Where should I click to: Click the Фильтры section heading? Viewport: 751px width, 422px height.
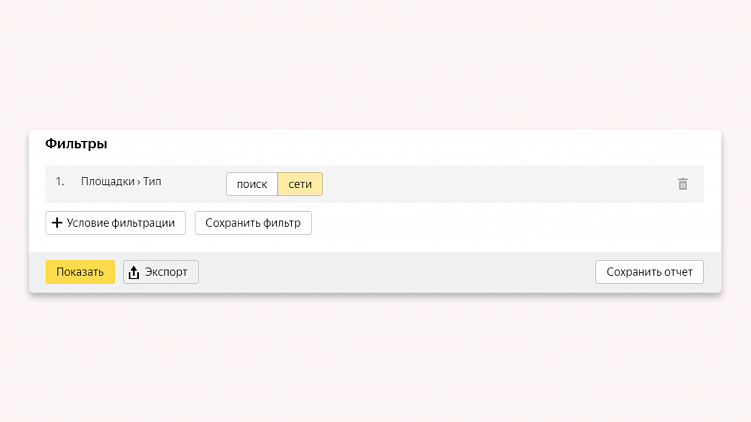coord(76,144)
